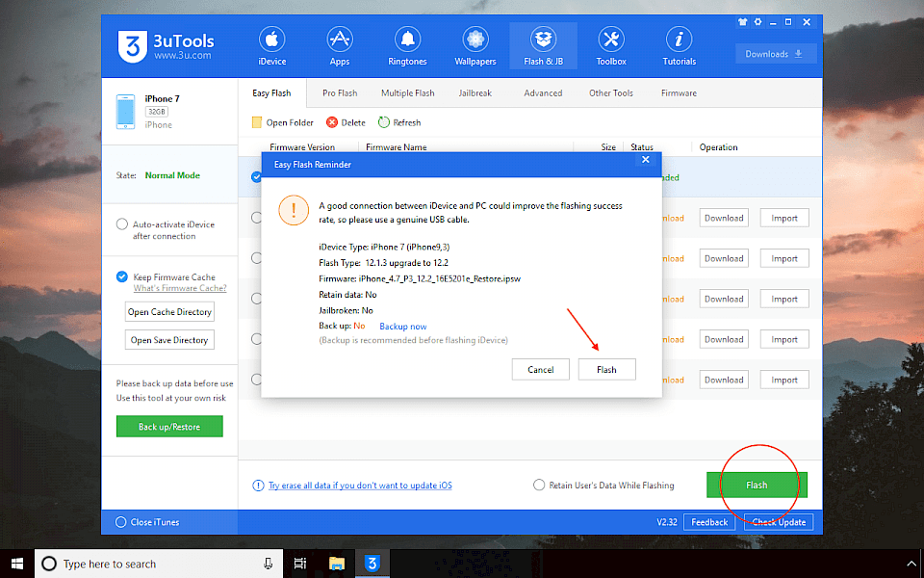Viewport: 924px width, 578px height.
Task: Click the Firmware Version column header
Action: [x=302, y=147]
